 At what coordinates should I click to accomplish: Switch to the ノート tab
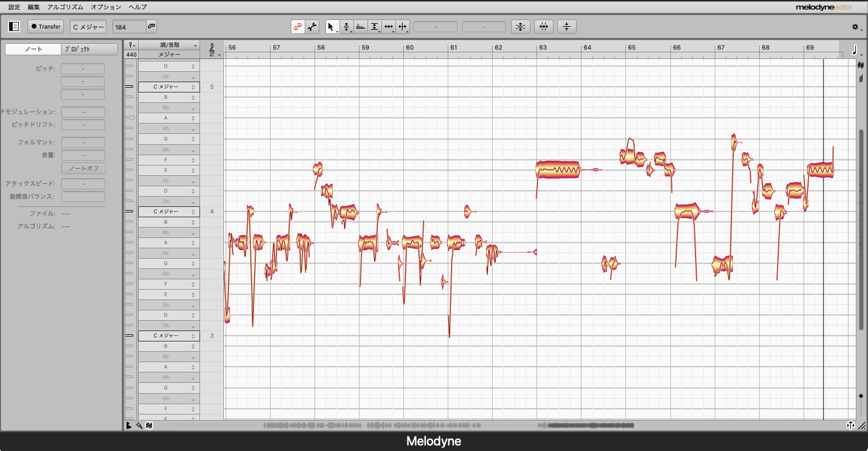(33, 49)
